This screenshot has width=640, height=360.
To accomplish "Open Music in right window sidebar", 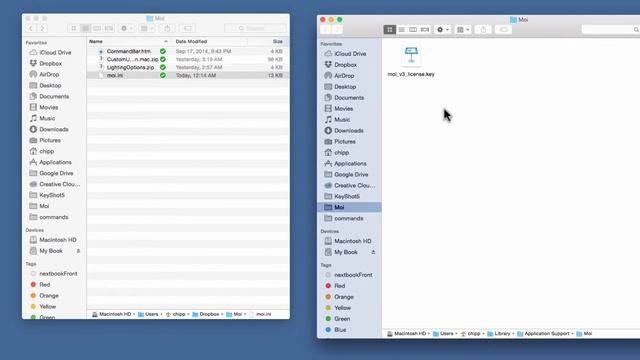I will coord(342,120).
